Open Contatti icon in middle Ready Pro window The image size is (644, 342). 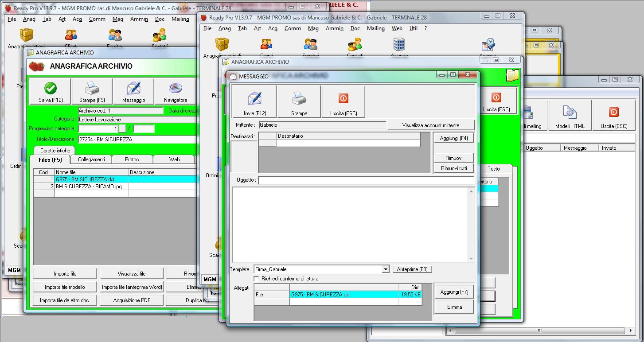click(x=355, y=44)
